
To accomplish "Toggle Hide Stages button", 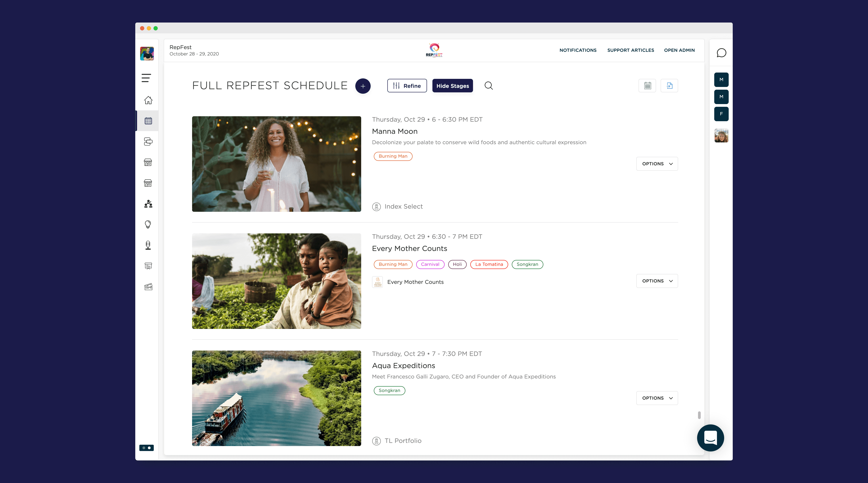I will pos(452,86).
